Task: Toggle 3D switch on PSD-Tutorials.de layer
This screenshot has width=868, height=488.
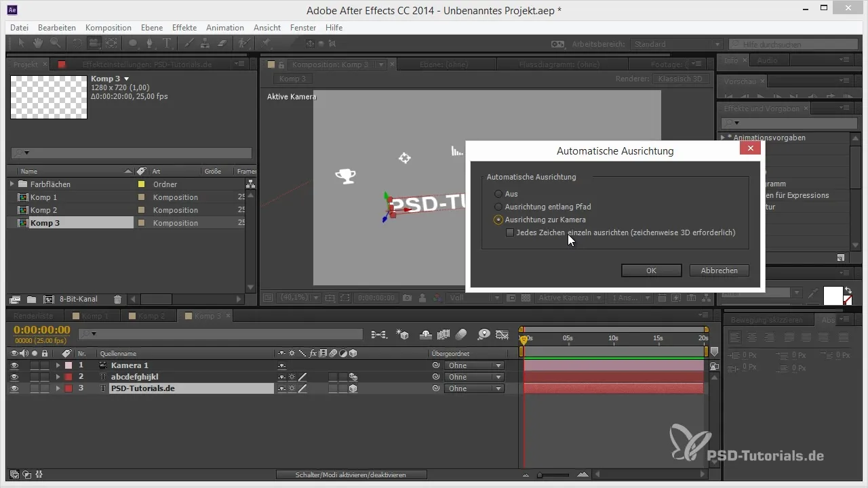Action: 353,389
